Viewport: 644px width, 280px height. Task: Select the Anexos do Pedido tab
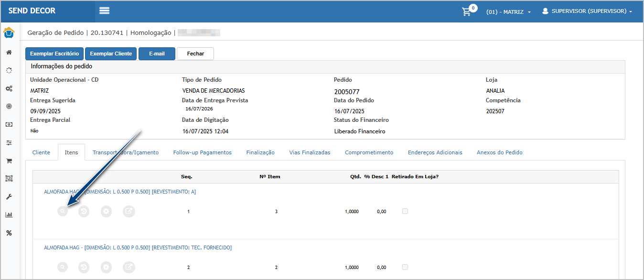(499, 152)
